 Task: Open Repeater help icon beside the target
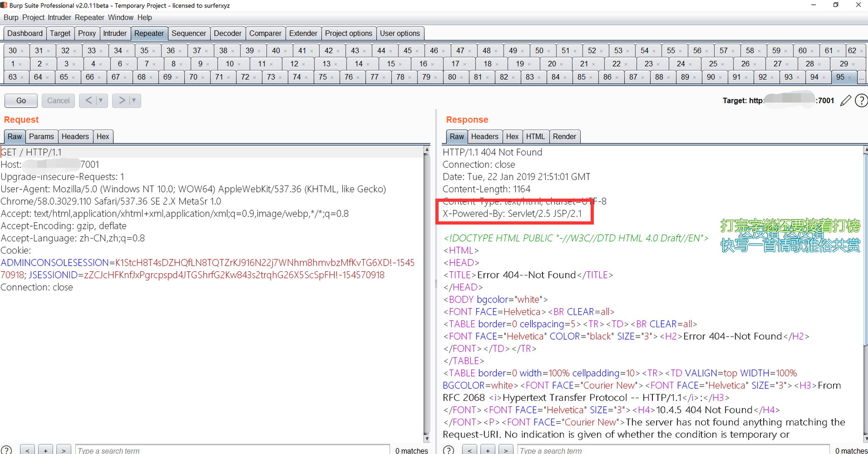pyautogui.click(x=861, y=100)
